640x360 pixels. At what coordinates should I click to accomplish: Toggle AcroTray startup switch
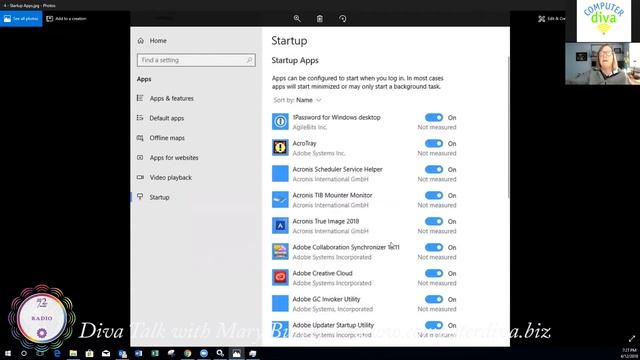pos(433,144)
